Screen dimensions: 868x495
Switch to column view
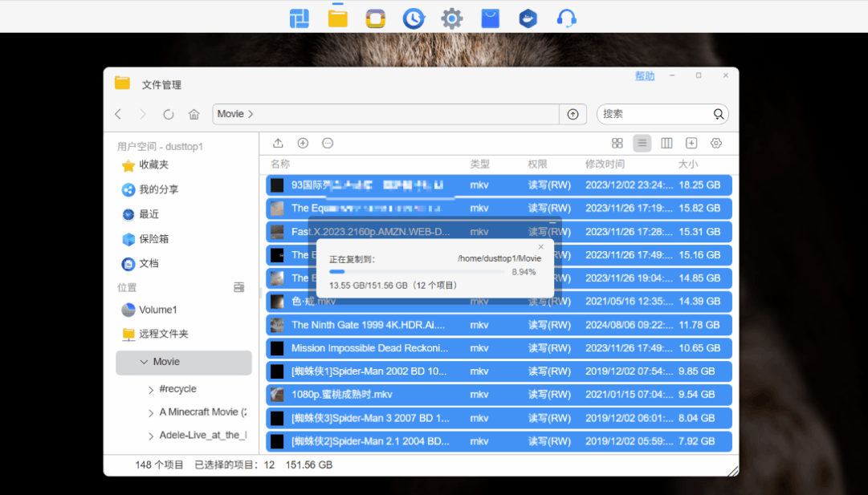click(666, 144)
